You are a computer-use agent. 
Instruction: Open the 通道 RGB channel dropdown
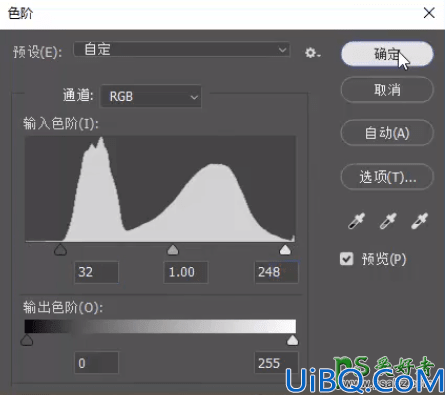pyautogui.click(x=151, y=97)
